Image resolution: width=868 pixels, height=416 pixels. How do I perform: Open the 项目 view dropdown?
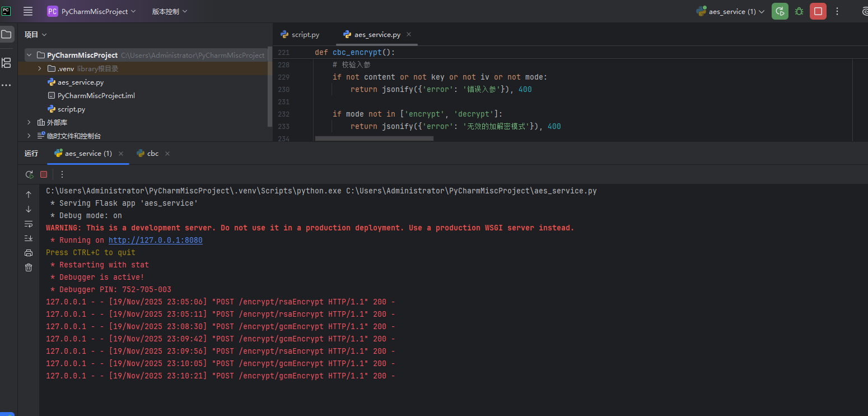click(35, 35)
